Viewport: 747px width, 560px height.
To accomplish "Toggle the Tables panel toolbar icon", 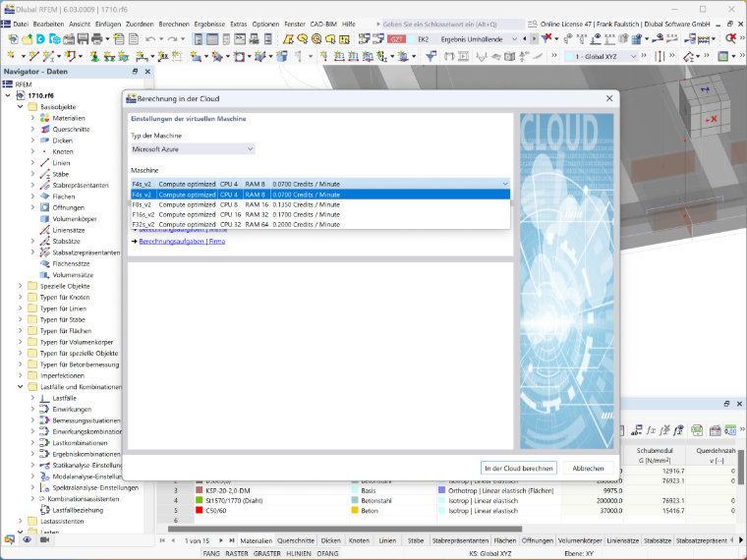I will (x=212, y=39).
